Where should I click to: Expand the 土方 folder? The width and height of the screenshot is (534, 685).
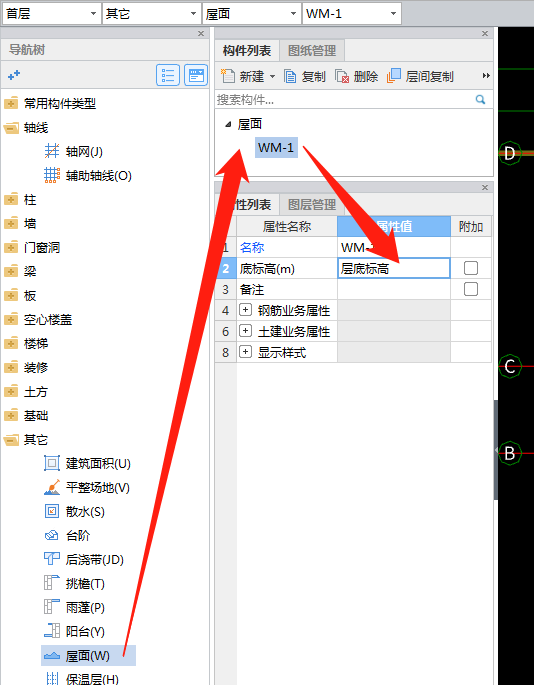coord(11,392)
